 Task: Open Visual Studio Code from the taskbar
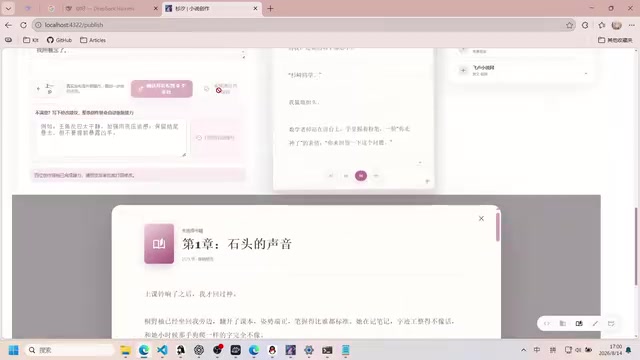162,350
